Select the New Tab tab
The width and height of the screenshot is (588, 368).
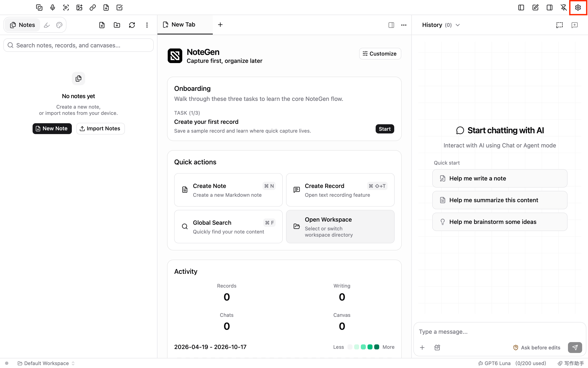click(185, 25)
